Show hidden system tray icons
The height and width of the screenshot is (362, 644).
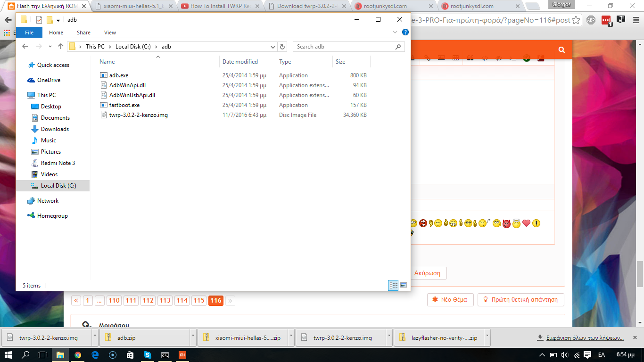pos(541,354)
